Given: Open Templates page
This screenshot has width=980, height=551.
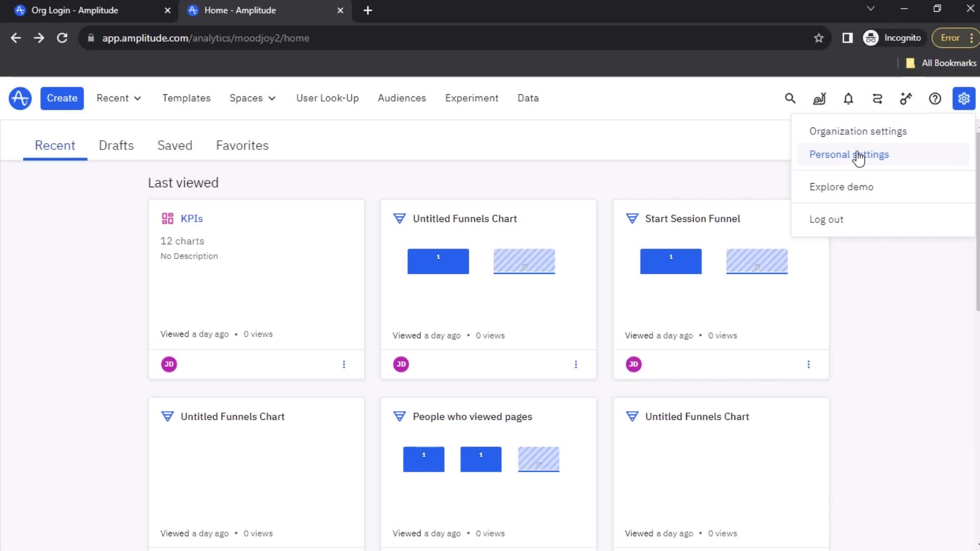Looking at the screenshot, I should coord(186,98).
